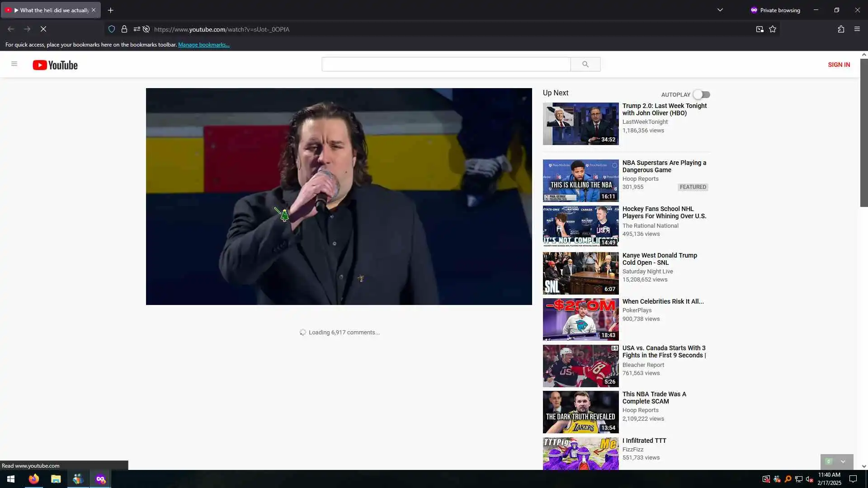Toggle the Autoplay switch
This screenshot has width=868, height=488.
point(702,94)
